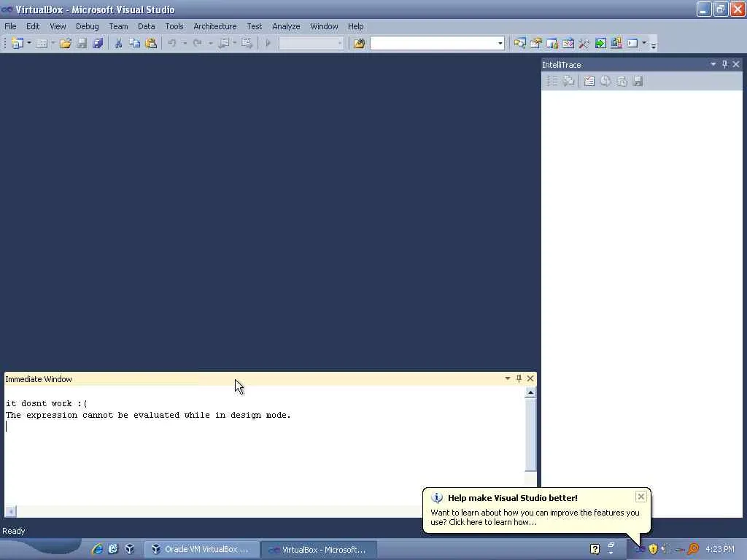Open the View menu

(58, 26)
